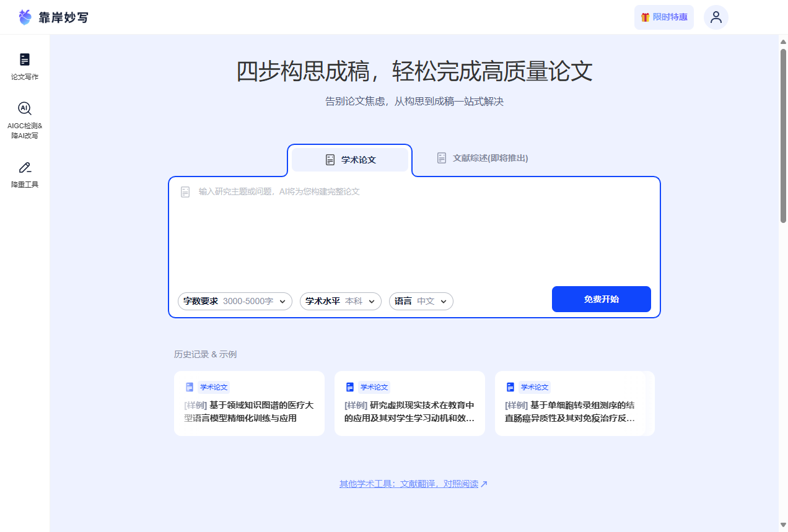Switch to 文献综述(即将推出) tab

point(483,158)
